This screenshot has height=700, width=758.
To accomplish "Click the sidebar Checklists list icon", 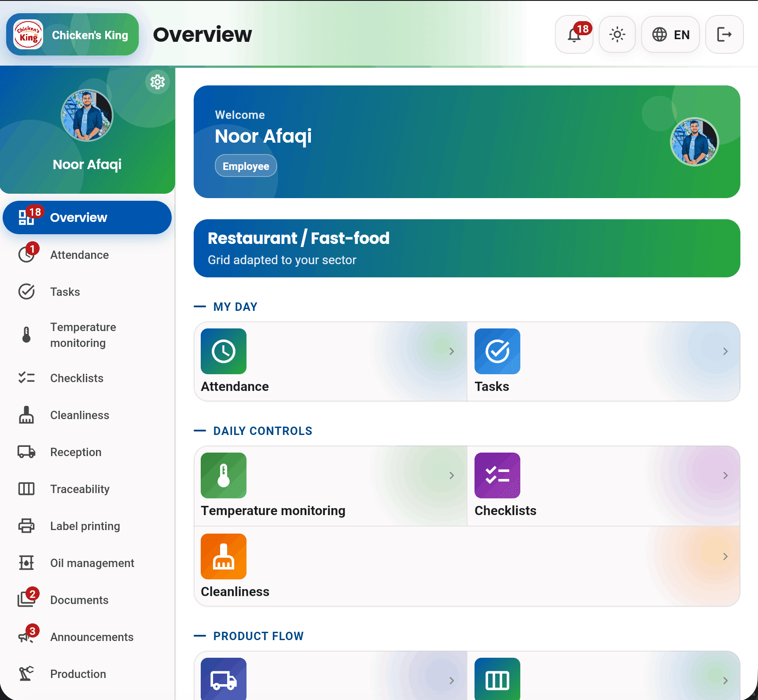I will [x=26, y=378].
